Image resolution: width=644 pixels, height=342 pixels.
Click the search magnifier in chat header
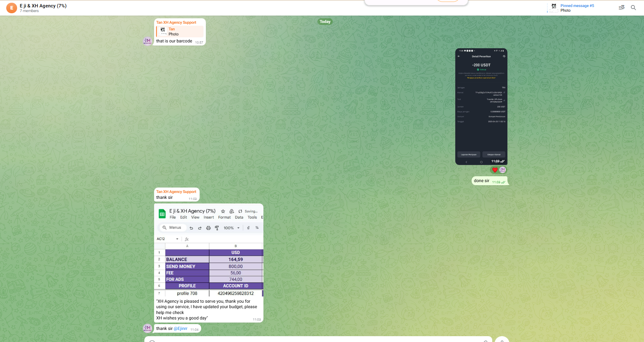point(633,7)
